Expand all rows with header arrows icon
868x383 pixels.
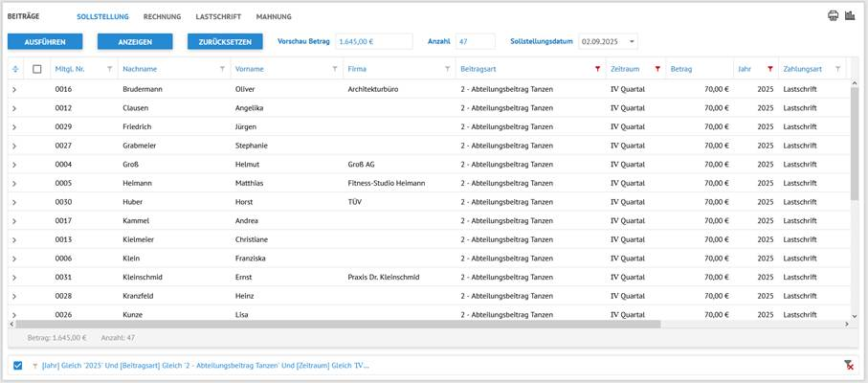coord(15,69)
